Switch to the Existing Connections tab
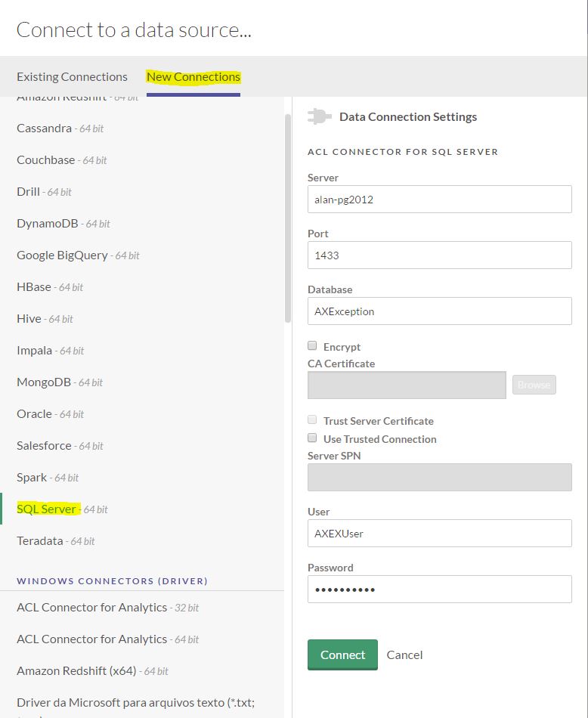 (72, 76)
